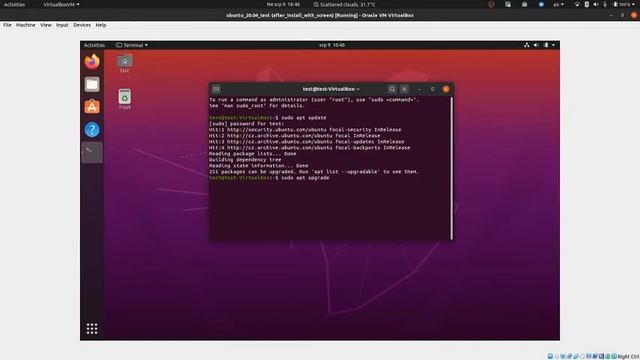Open the VirtualBox File menu
The height and width of the screenshot is (360, 640).
coord(7,25)
